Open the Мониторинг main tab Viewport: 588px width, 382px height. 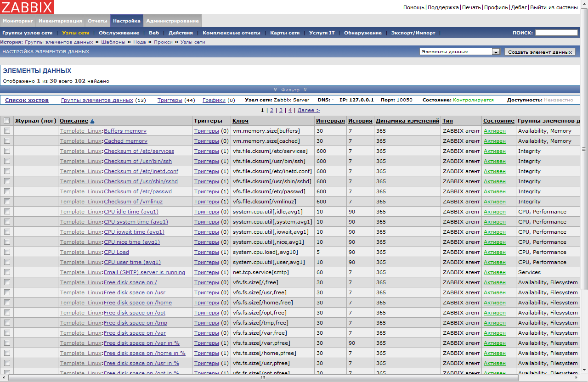pyautogui.click(x=18, y=21)
